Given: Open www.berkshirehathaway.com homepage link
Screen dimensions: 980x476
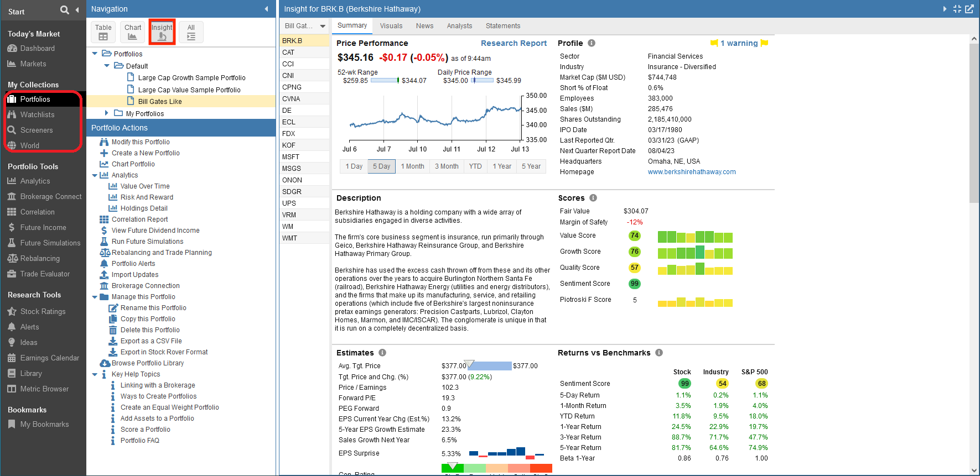Looking at the screenshot, I should (x=692, y=172).
